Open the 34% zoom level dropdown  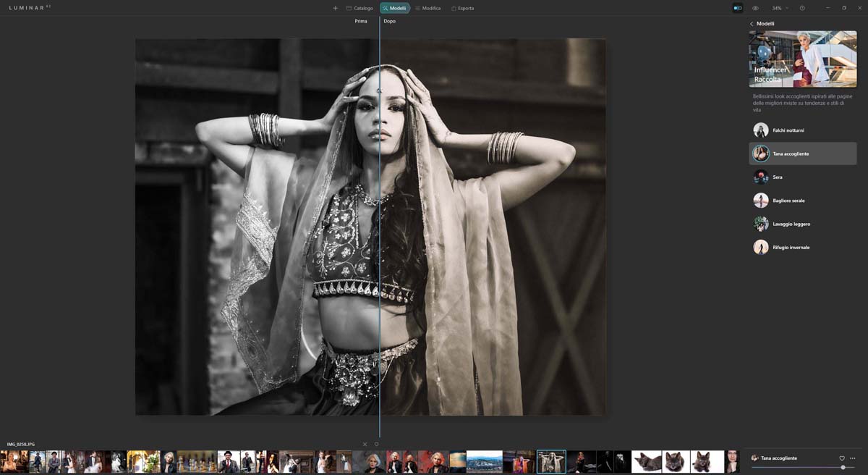coord(779,8)
